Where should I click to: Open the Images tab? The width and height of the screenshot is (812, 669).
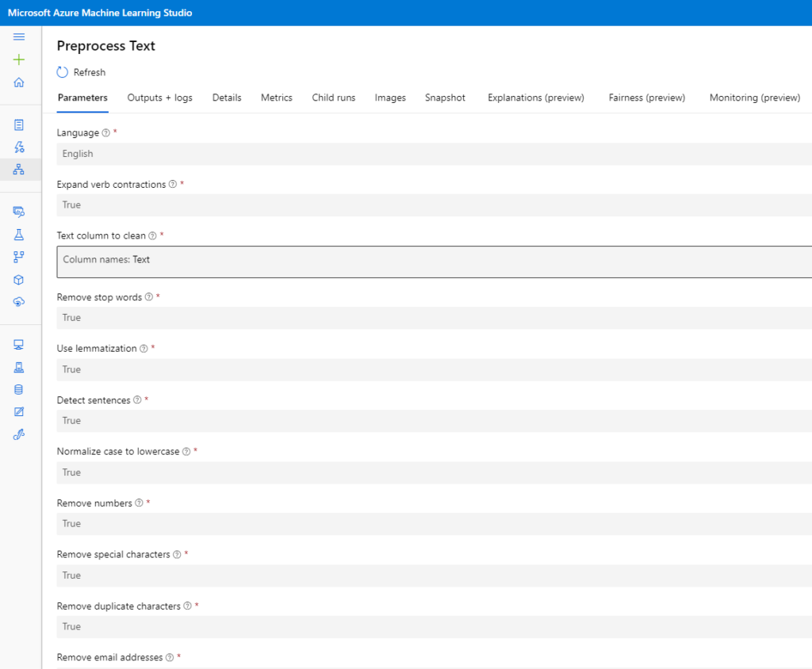coord(390,97)
